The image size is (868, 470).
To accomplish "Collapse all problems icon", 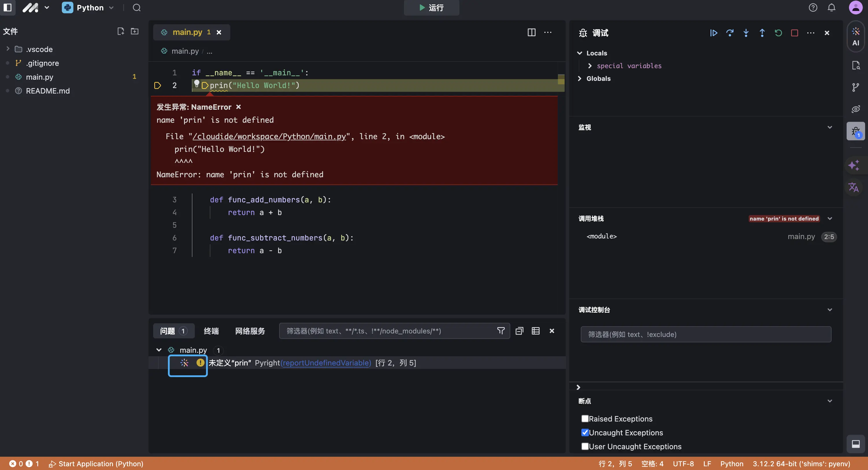I will point(519,331).
